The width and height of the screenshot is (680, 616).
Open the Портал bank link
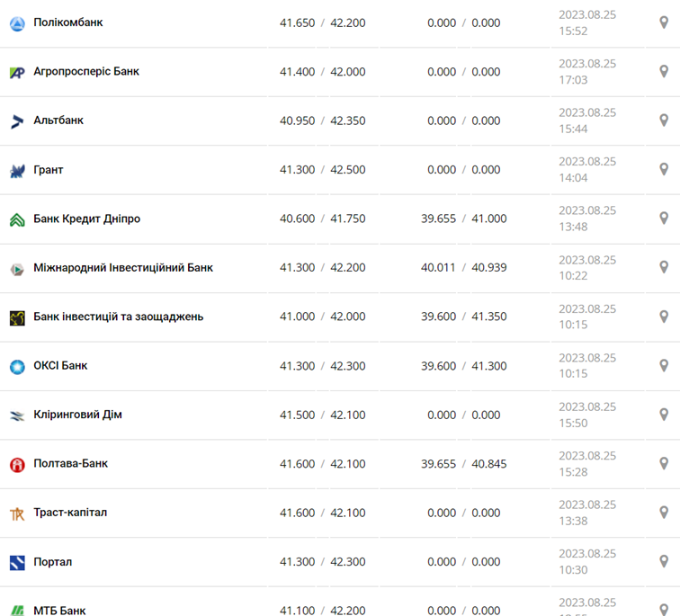tap(52, 562)
